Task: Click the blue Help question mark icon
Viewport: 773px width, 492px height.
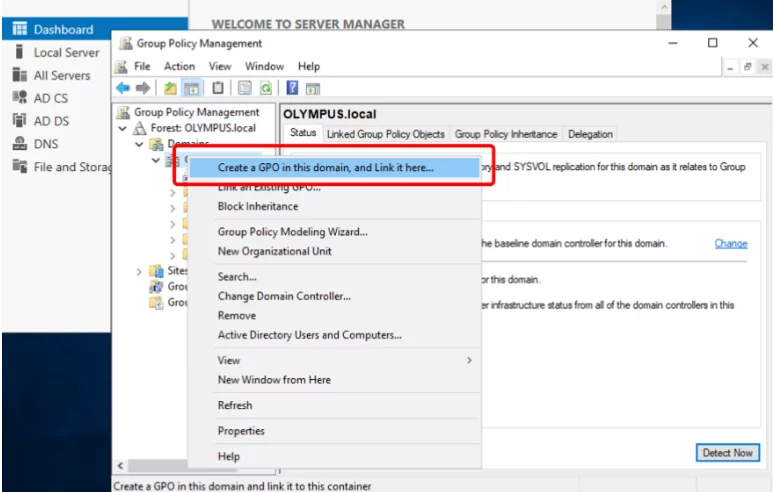Action: [292, 88]
